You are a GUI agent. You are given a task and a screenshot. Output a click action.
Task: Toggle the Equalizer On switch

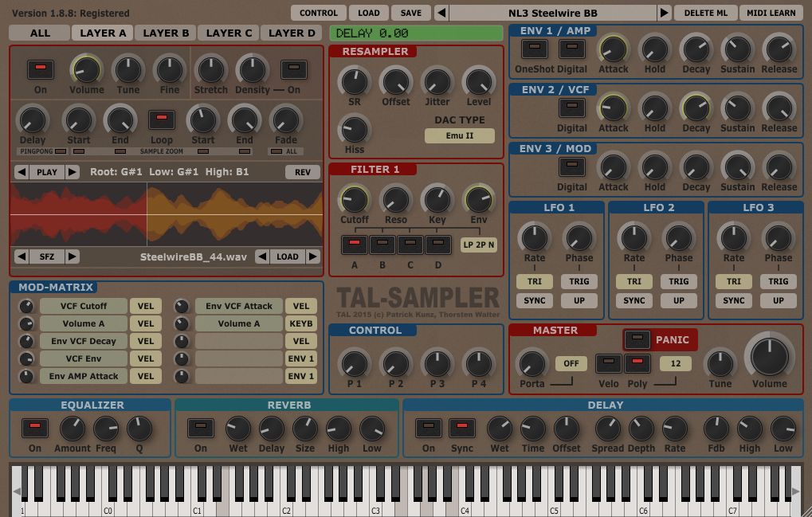coord(35,428)
